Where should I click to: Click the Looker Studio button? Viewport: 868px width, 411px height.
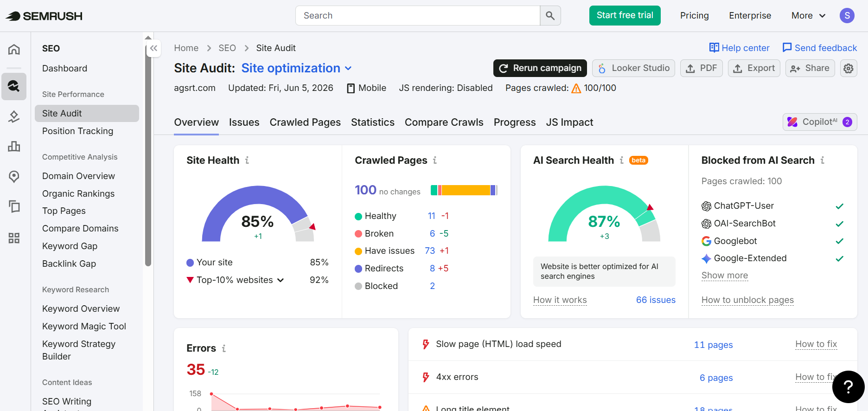pos(633,68)
